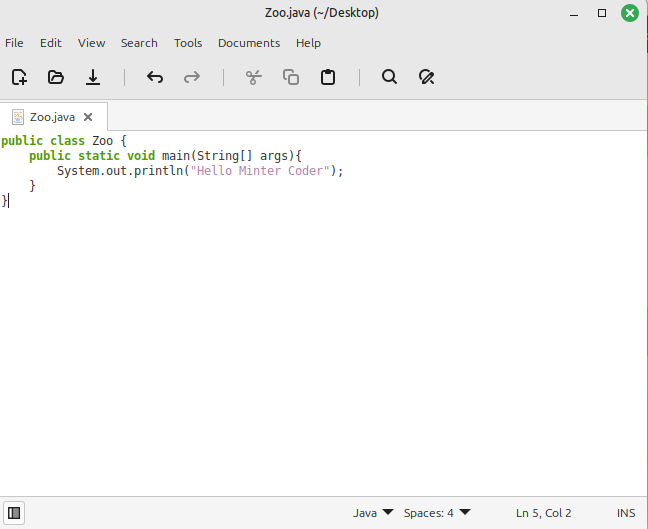Screen dimensions: 648x529
Task: Click the Copy icon in toolbar
Action: coord(291,77)
